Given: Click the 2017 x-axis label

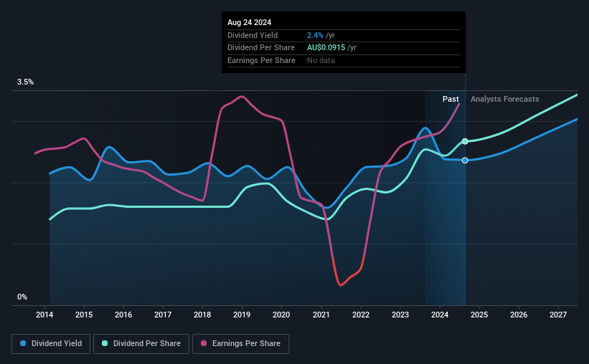Looking at the screenshot, I should tap(163, 315).
